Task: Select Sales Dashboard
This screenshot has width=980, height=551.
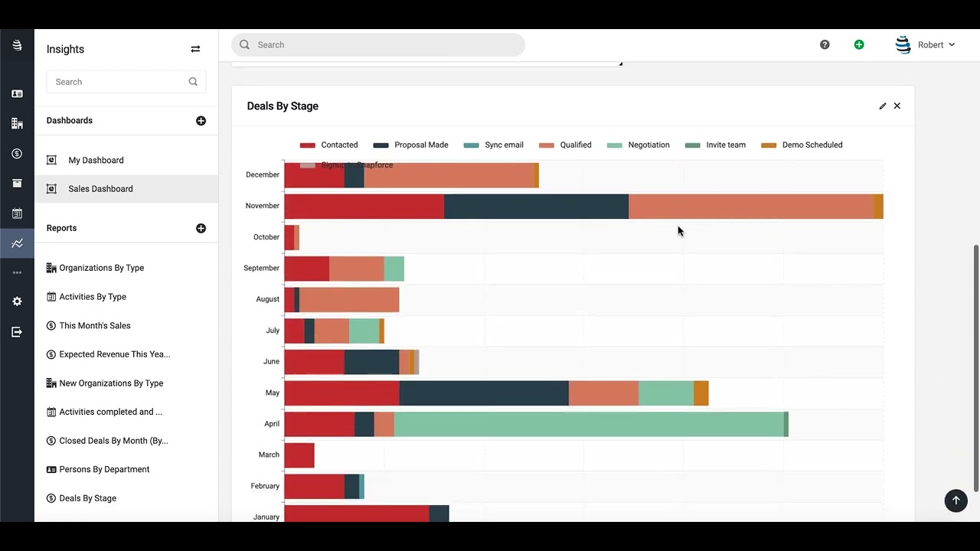Action: 126,189
